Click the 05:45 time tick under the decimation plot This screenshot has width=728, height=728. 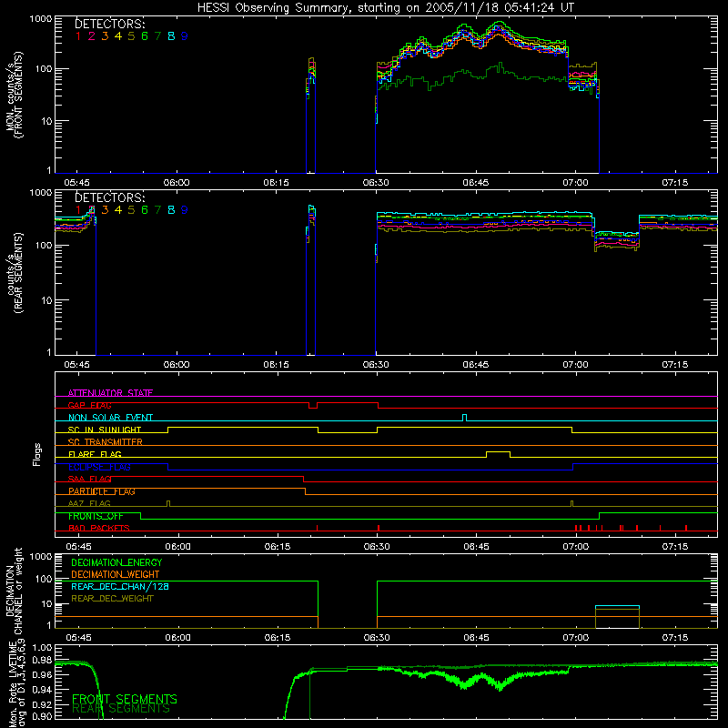click(x=78, y=638)
